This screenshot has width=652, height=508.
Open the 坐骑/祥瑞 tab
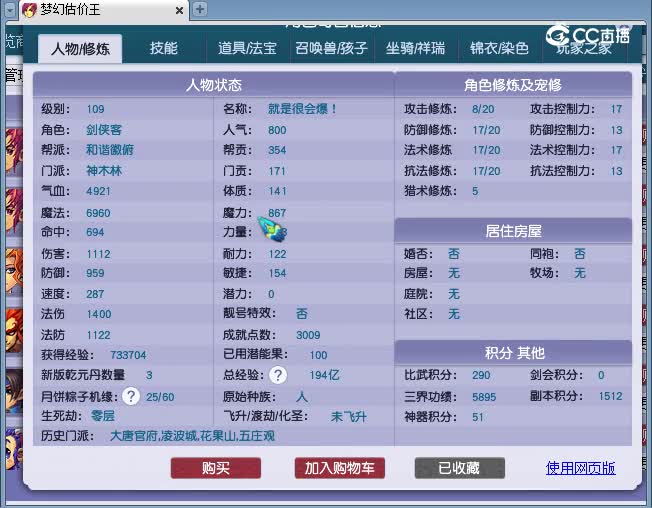(x=415, y=49)
